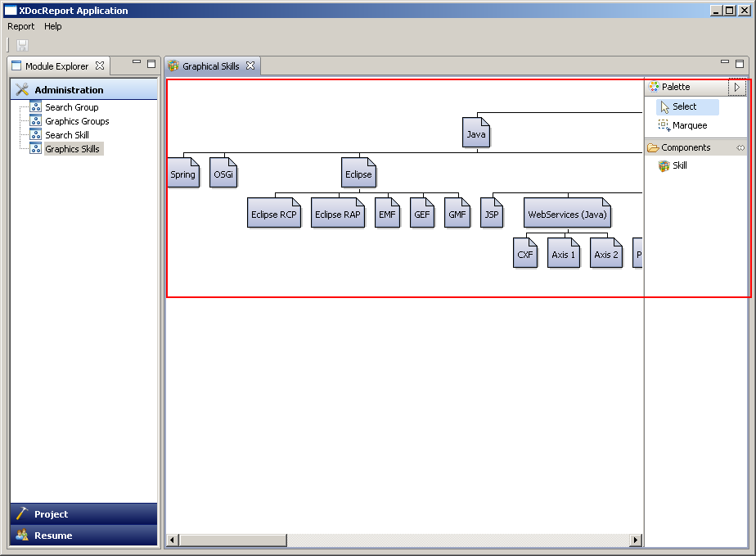Close the Graphical Skills tab
This screenshot has height=556, width=756.
coord(250,66)
